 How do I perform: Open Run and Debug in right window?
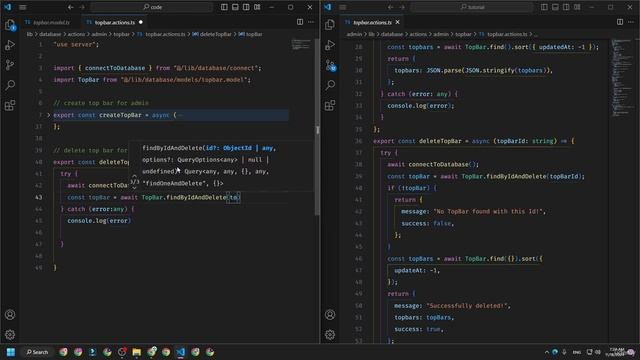pos(330,45)
